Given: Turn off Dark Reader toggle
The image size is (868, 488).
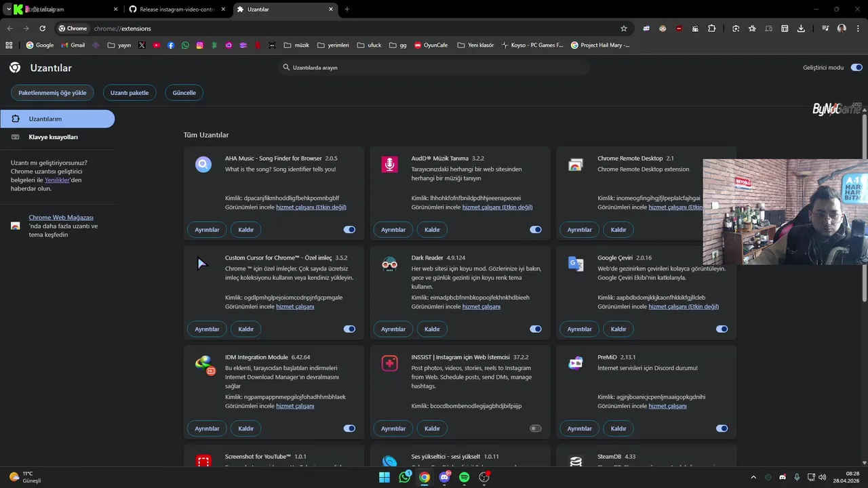Looking at the screenshot, I should click(536, 329).
